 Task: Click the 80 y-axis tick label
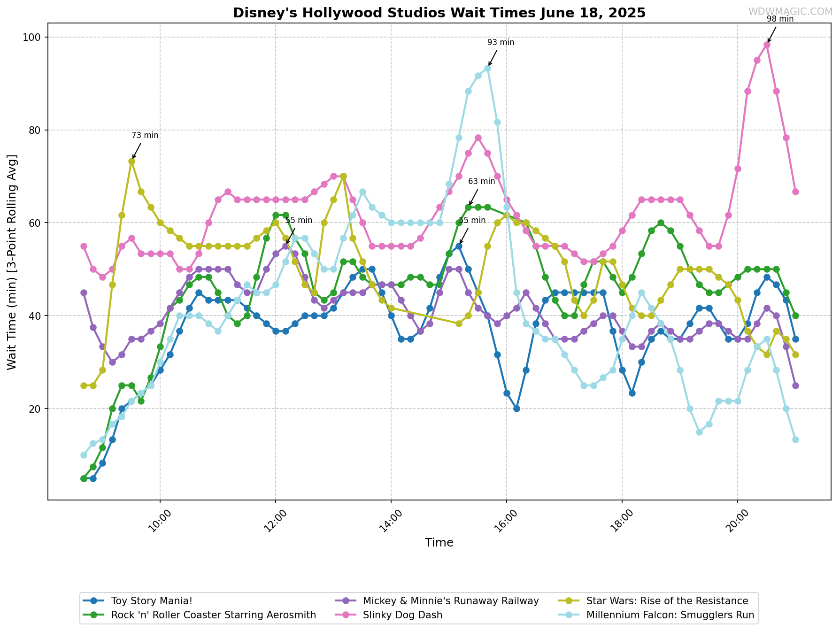[36, 130]
